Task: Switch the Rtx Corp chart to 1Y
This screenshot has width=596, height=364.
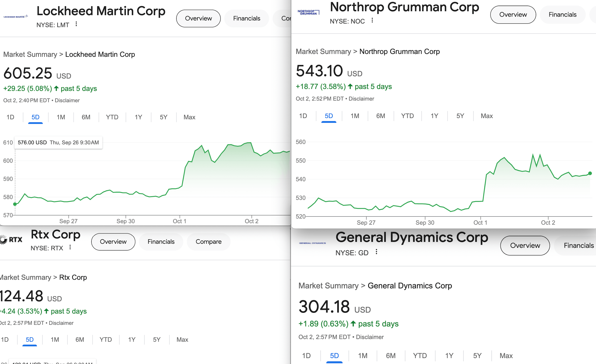Action: pos(132,339)
